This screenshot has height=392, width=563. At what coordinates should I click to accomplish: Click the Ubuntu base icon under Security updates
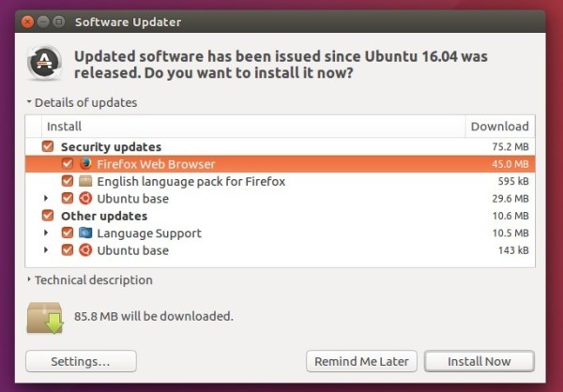(x=85, y=198)
